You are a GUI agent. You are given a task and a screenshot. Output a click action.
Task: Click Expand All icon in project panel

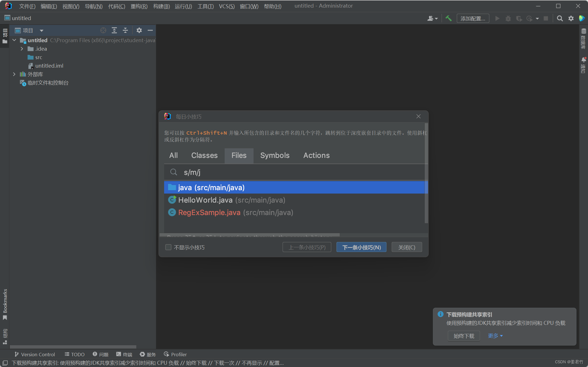(114, 30)
